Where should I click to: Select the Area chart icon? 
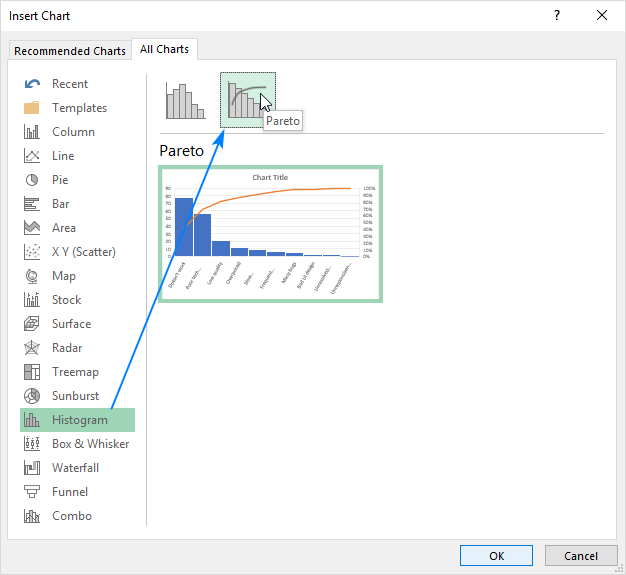[x=32, y=228]
